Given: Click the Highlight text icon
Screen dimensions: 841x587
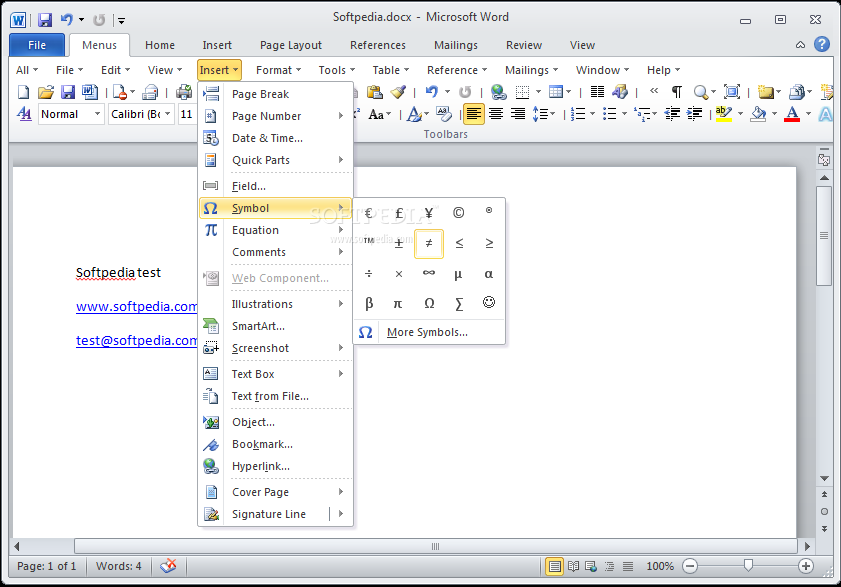Looking at the screenshot, I should (724, 113).
